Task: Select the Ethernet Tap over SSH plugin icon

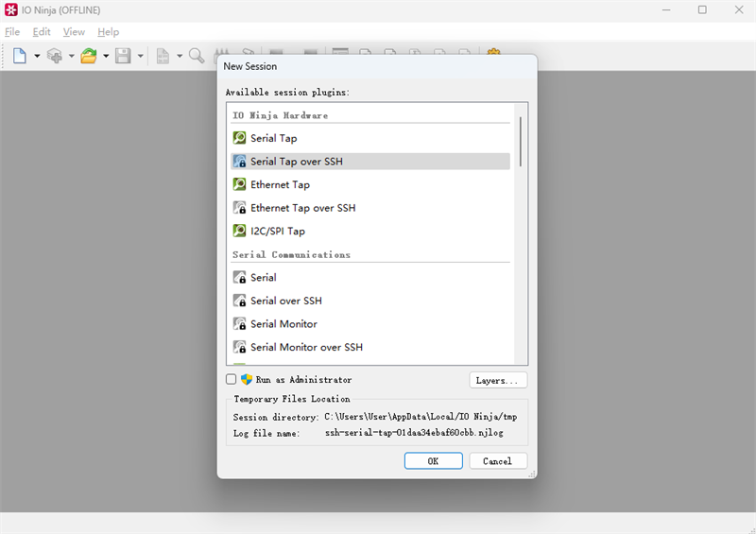Action: pyautogui.click(x=240, y=207)
